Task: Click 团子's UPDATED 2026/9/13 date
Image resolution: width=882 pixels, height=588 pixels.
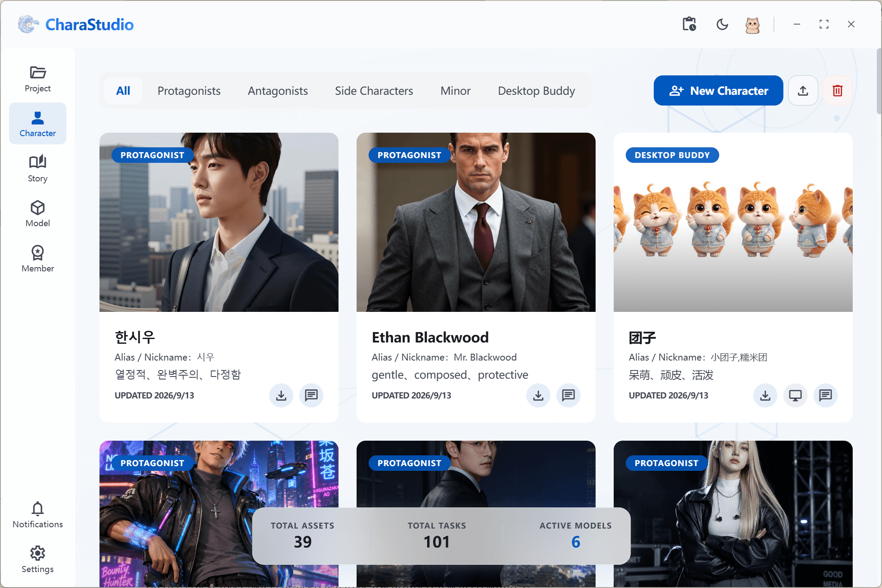Action: point(668,395)
